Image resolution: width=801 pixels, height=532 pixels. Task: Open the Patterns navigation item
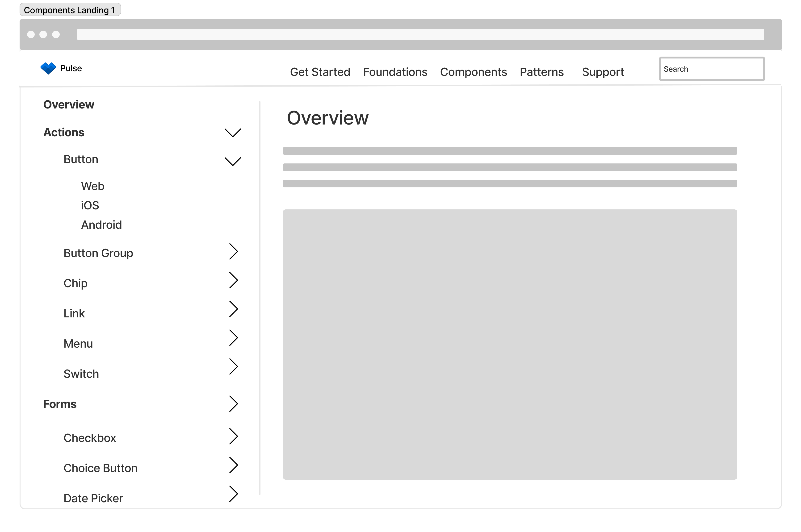tap(541, 72)
